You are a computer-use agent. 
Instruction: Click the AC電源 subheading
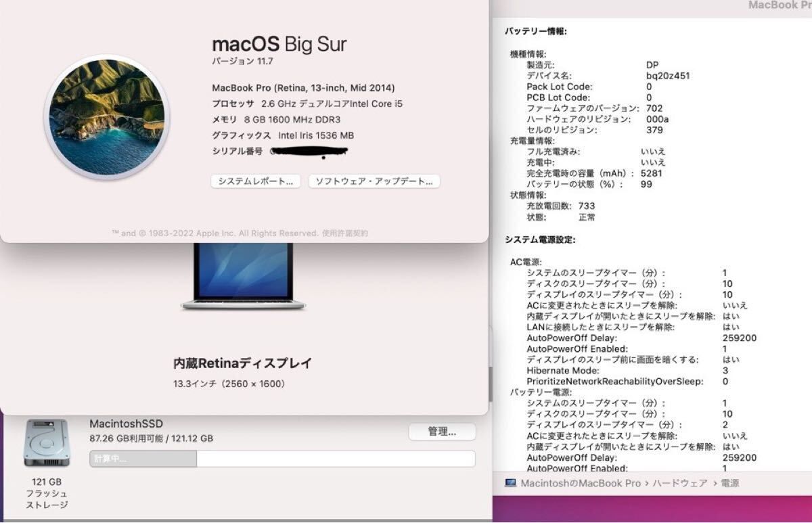click(526, 262)
